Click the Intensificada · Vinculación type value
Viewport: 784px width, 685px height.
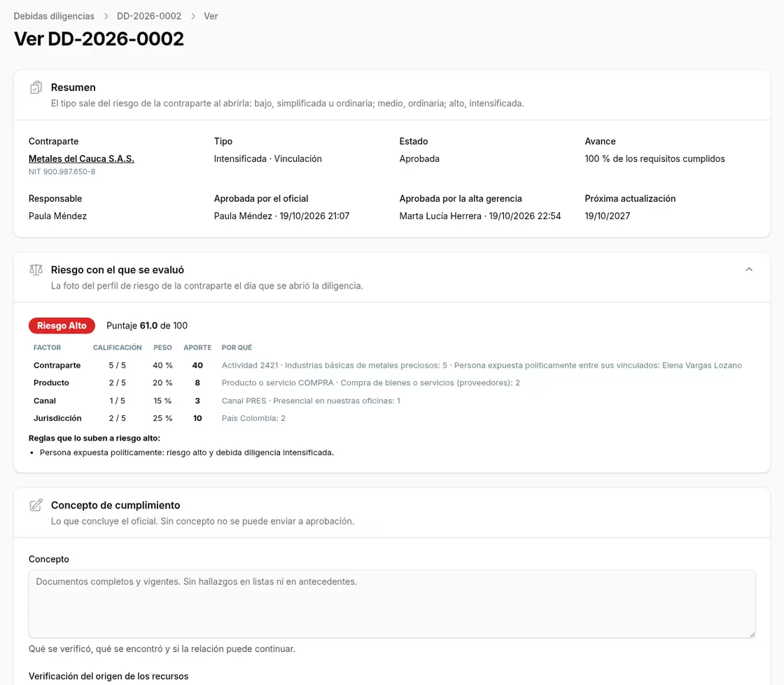268,158
